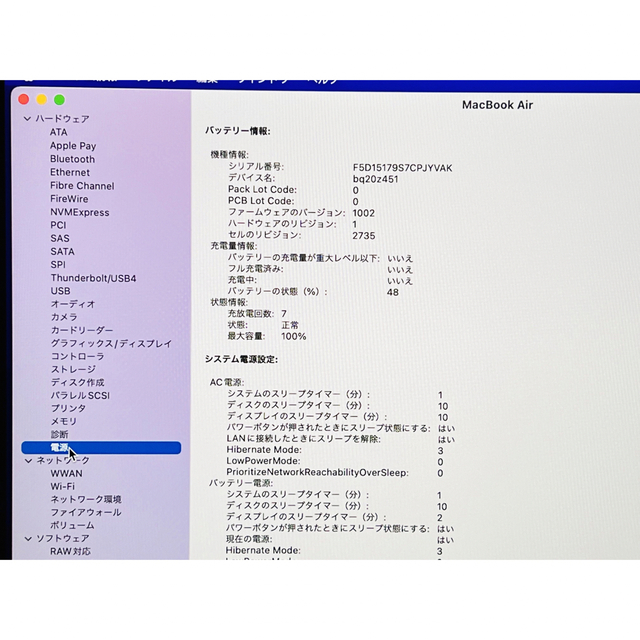Open the NVMExpress entry
The image size is (640, 640).
point(80,212)
